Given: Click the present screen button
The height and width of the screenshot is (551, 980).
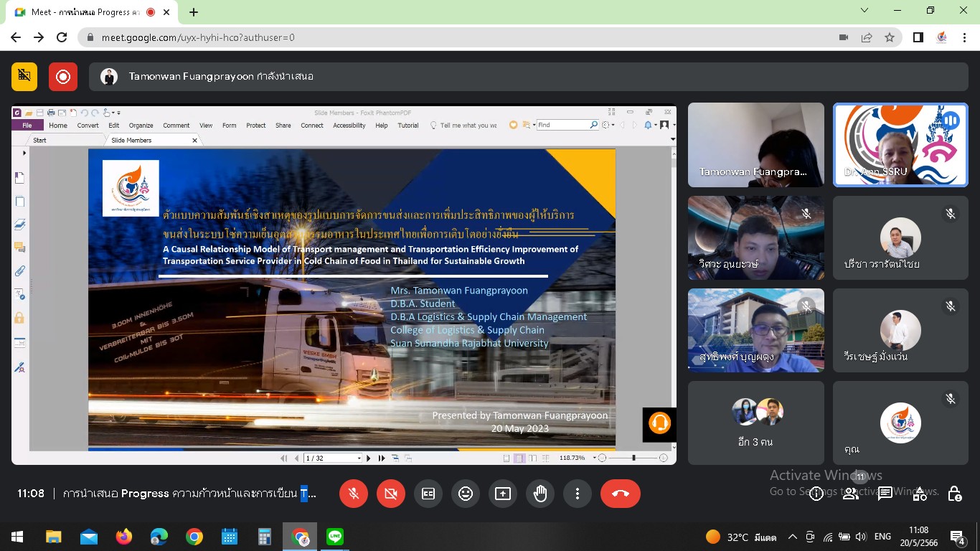Looking at the screenshot, I should [503, 494].
